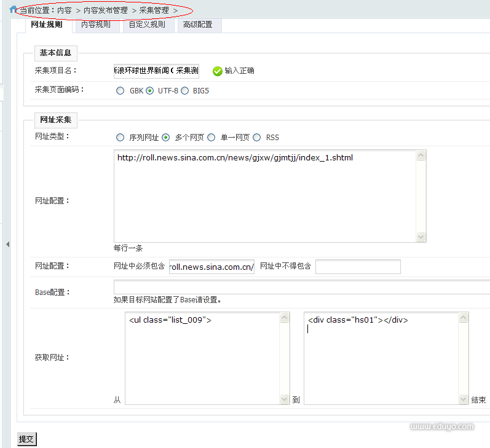
Task: Click 内容发布管理 in the breadcrumb
Action: [x=106, y=10]
